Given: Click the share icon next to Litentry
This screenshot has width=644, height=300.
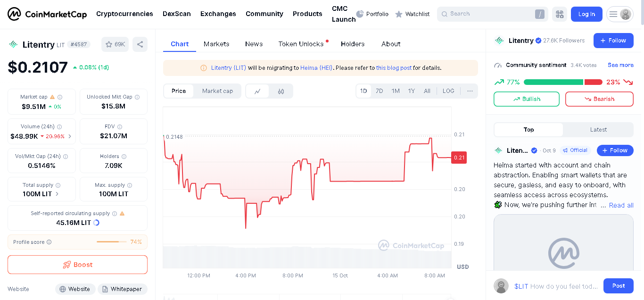Looking at the screenshot, I should [x=140, y=44].
